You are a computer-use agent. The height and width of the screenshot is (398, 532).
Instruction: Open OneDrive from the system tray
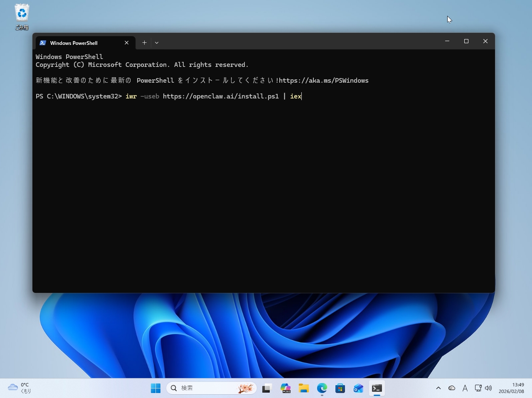[452, 388]
